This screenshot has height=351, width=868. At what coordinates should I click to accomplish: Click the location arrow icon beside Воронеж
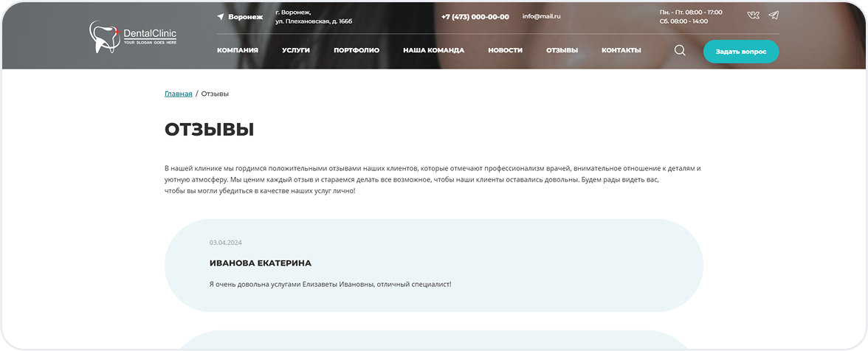point(221,17)
